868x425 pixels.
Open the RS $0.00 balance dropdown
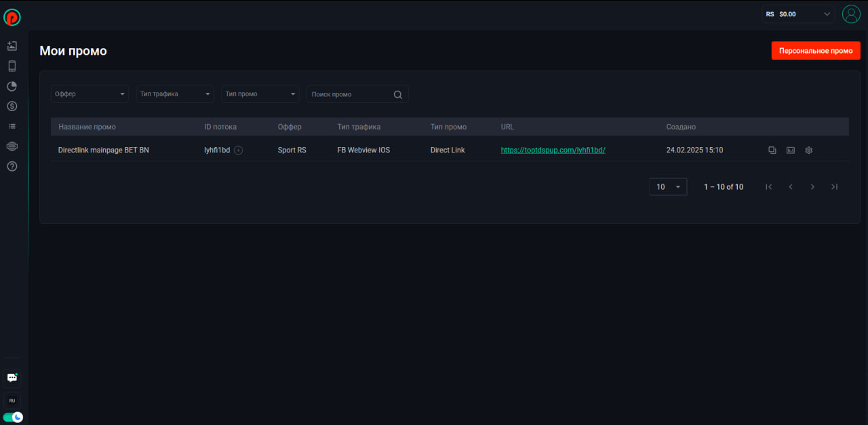pos(798,14)
